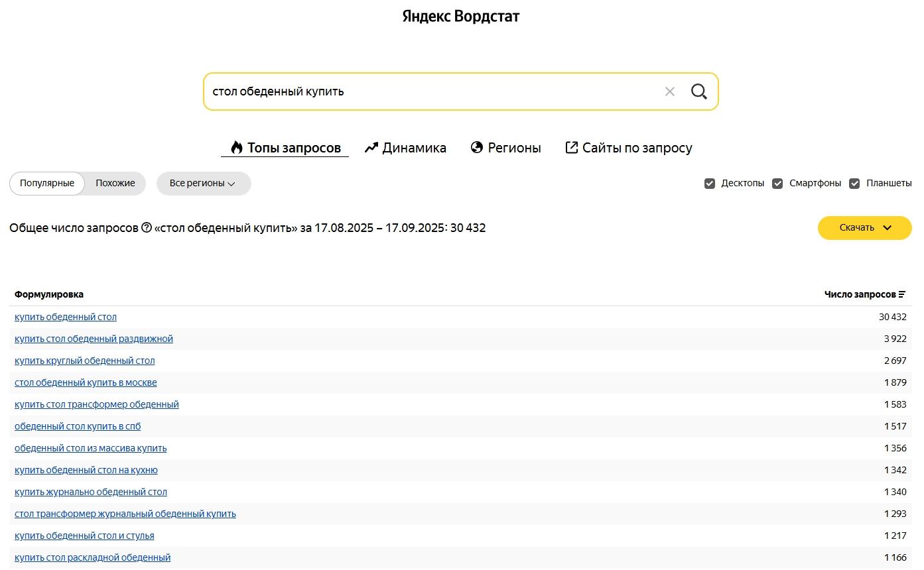Click the sort icon beside Число запросов

(x=901, y=294)
